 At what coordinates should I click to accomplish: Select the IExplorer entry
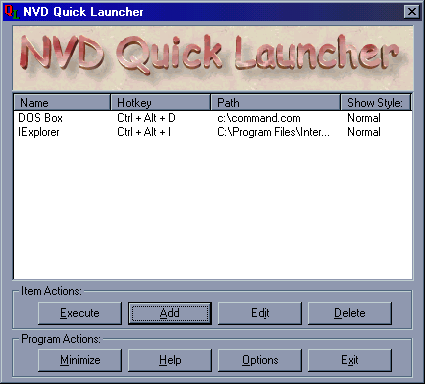[39, 132]
